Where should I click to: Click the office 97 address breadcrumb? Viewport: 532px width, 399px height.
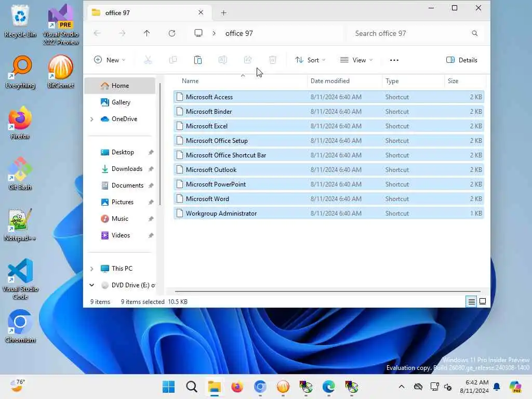click(239, 33)
